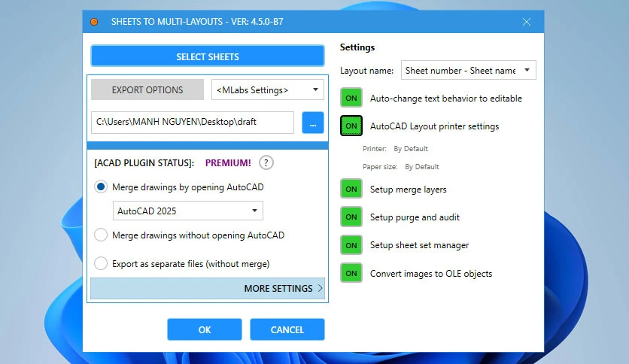
Task: Toggle Auto-change text behavior to editable
Action: pyautogui.click(x=351, y=98)
